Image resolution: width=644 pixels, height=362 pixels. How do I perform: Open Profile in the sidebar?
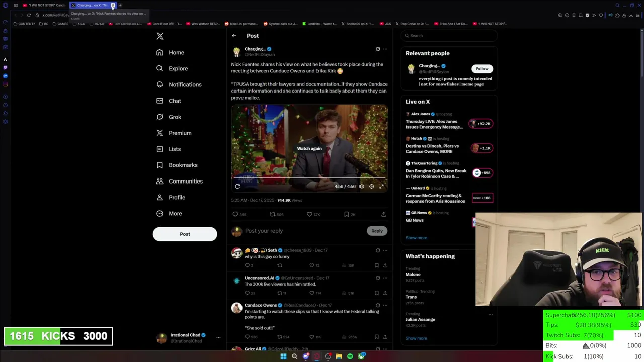(x=171, y=197)
